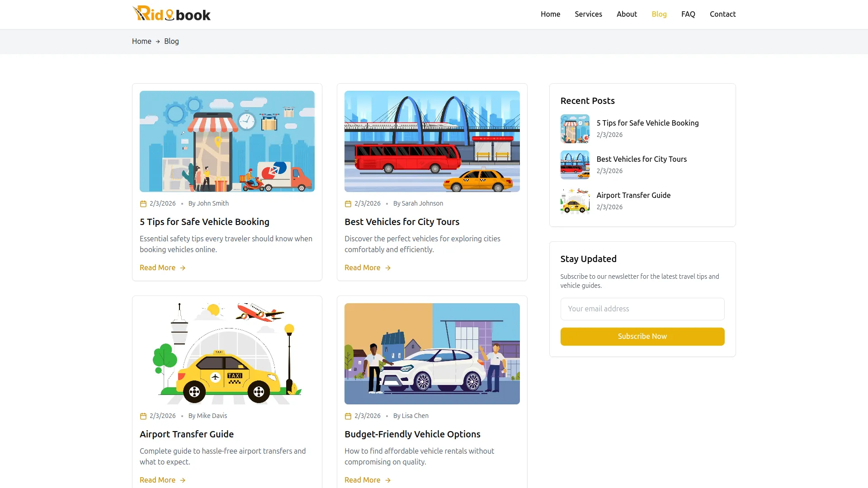This screenshot has width=868, height=488.
Task: Open Services page in navigation
Action: 588,14
